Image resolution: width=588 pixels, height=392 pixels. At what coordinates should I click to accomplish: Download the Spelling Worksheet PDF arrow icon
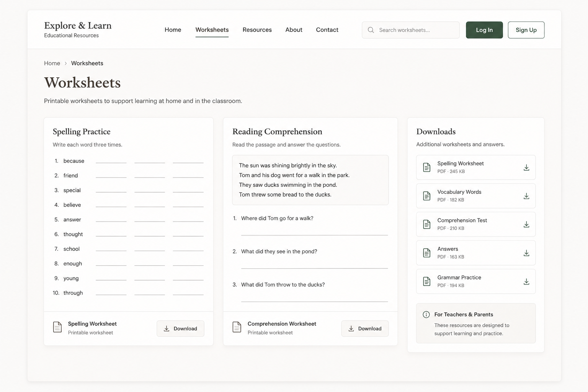pyautogui.click(x=526, y=167)
